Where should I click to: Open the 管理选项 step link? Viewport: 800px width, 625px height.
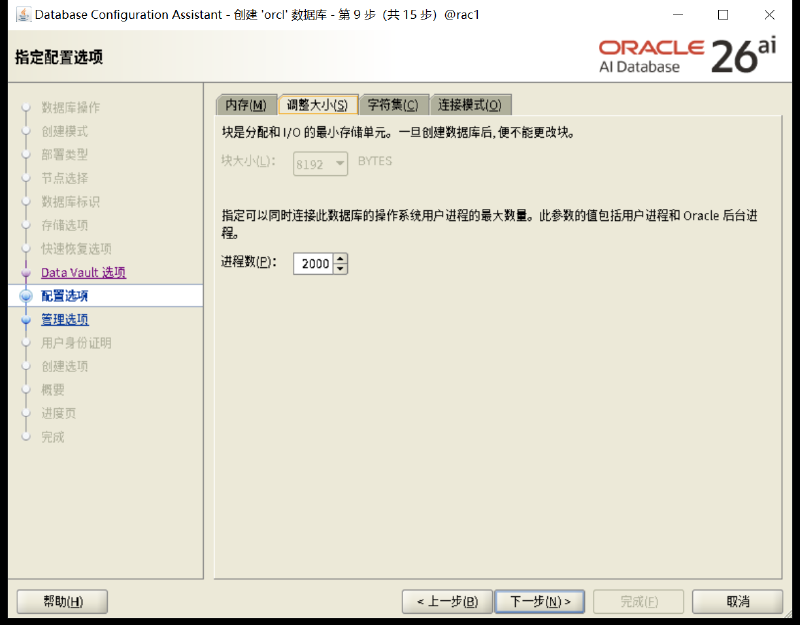[x=65, y=319]
